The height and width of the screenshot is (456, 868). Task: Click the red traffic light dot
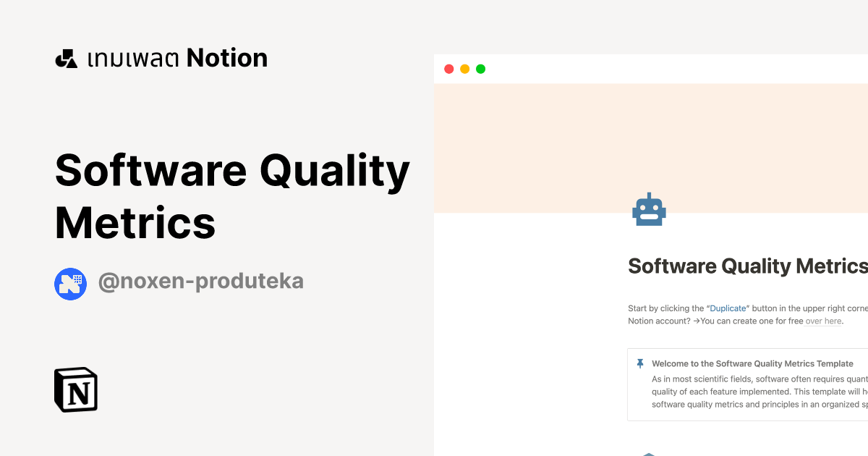[448, 69]
